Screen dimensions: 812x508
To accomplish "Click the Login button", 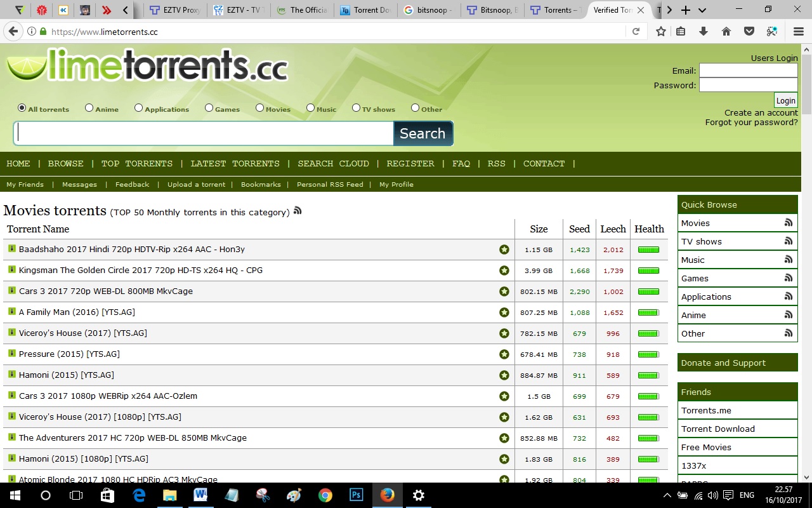I will click(x=785, y=100).
